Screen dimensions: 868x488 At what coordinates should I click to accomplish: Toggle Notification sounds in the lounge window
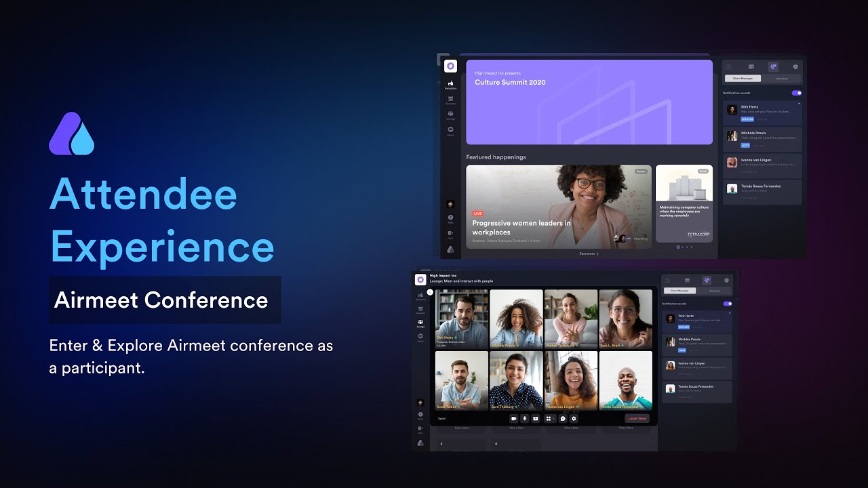728,304
